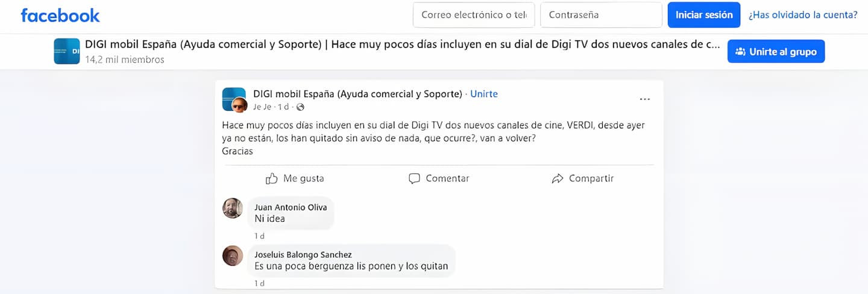Click the public globe privacy icon
The image size is (868, 294).
(x=300, y=107)
